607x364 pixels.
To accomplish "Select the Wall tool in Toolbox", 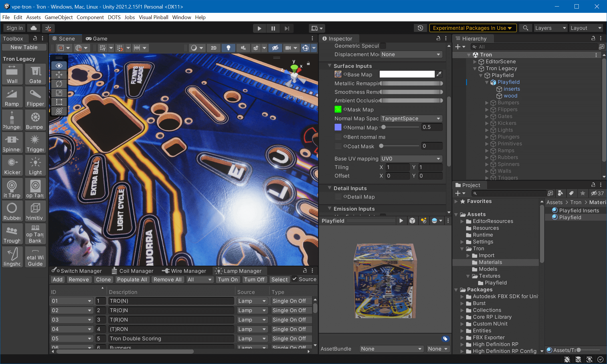I will pyautogui.click(x=12, y=74).
